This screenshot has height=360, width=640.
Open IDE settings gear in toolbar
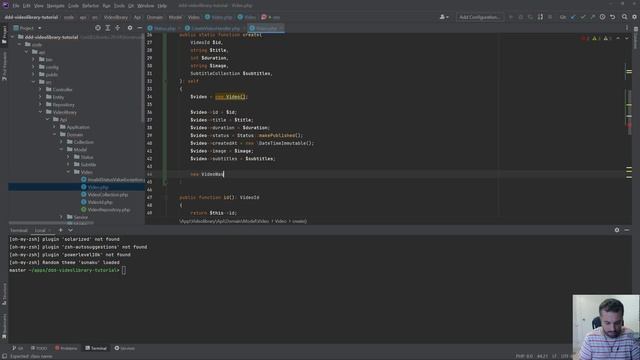coord(635,17)
